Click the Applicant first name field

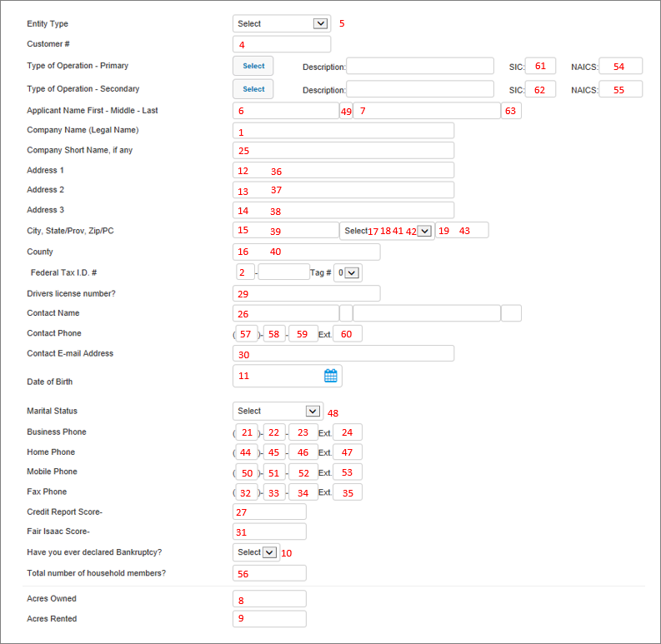pyautogui.click(x=286, y=111)
